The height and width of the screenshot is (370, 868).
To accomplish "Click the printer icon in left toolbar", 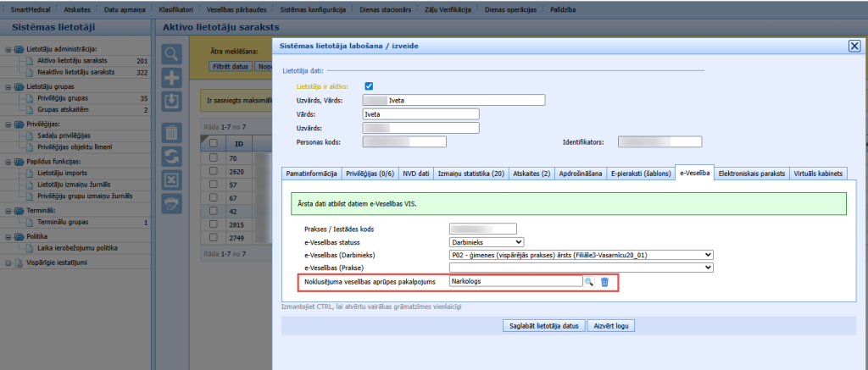I will click(172, 204).
